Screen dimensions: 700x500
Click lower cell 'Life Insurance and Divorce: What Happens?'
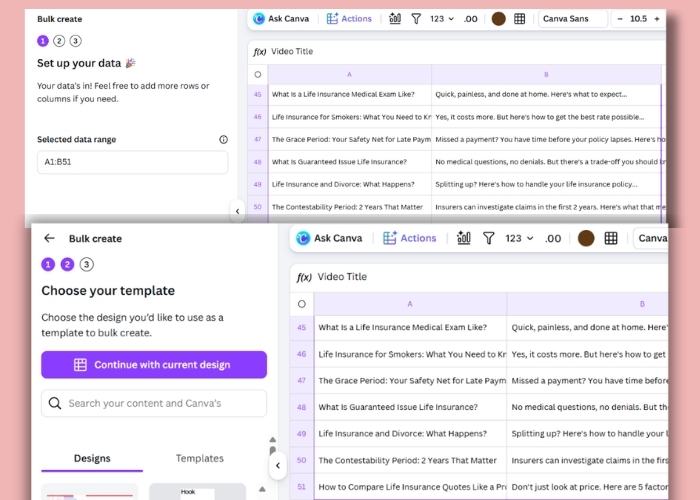[x=410, y=433]
